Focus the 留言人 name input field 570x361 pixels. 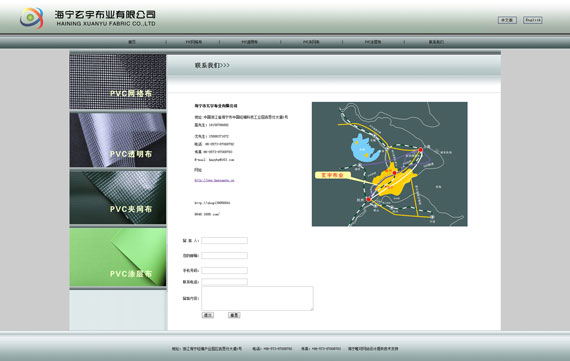click(x=224, y=240)
